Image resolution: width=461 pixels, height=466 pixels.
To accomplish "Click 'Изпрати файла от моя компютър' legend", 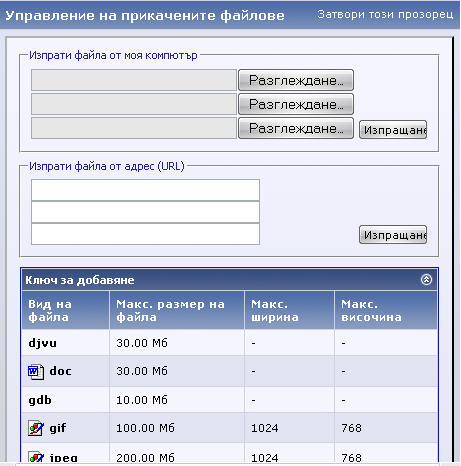I will coord(113,55).
